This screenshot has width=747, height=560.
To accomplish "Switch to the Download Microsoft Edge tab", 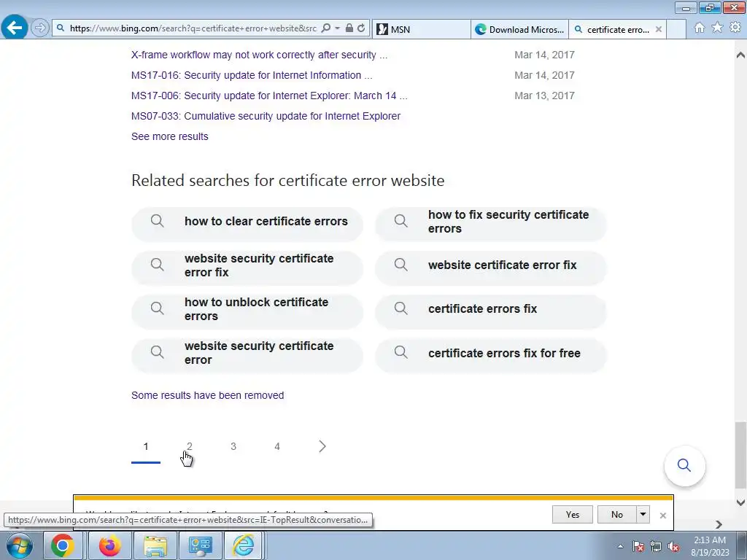I will pyautogui.click(x=519, y=29).
